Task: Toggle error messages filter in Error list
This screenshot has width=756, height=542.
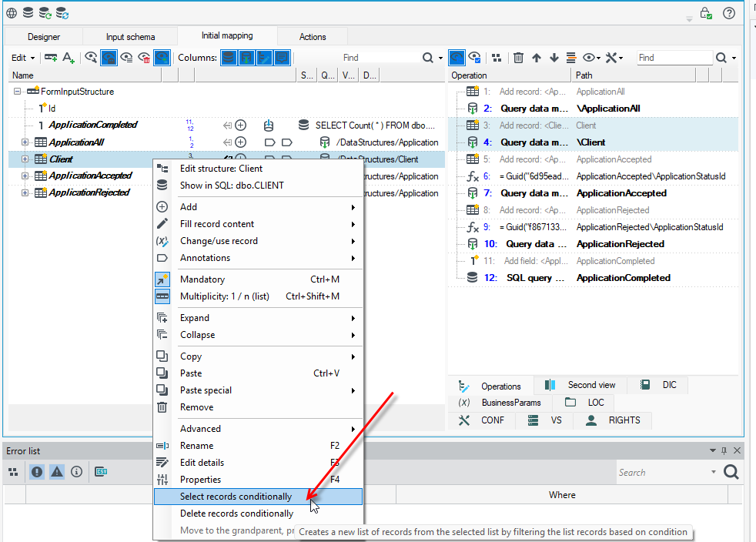Action: tap(37, 472)
